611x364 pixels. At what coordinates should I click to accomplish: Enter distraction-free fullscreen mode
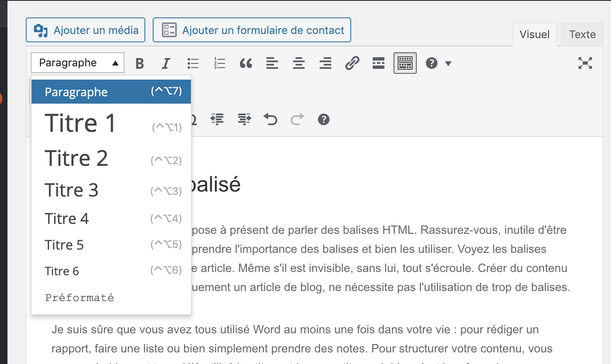tap(585, 63)
